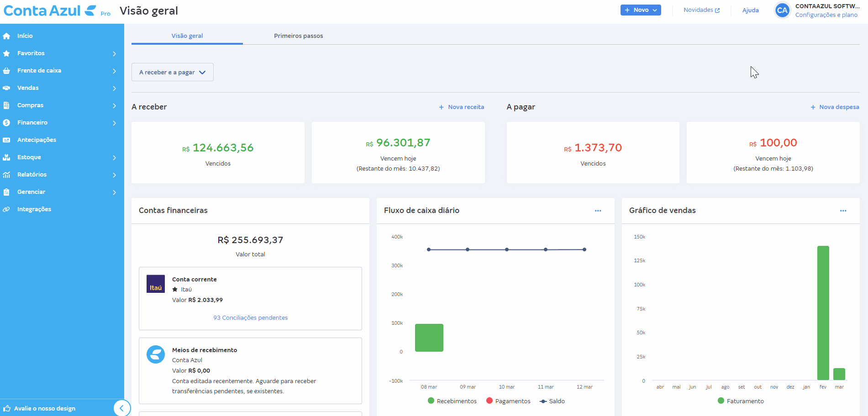Click the R$ 255.693,37 total value
Screen dimensions: 868x416
[x=250, y=240]
